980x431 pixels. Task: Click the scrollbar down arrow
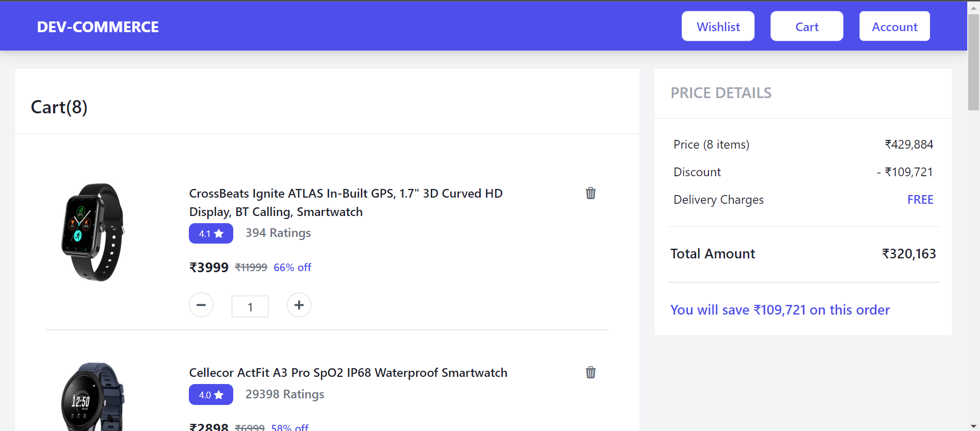click(x=973, y=426)
